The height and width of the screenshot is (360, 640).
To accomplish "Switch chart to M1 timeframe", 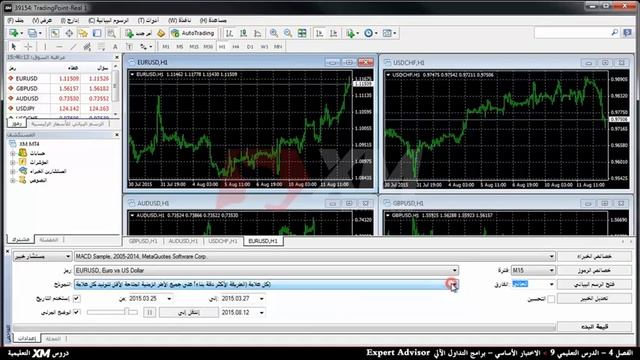I will [x=166, y=47].
